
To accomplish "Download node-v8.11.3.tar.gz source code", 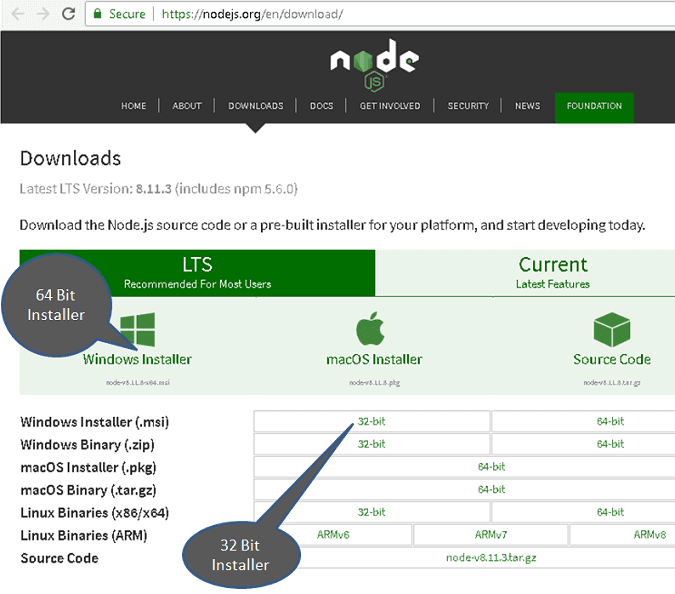I will point(491,558).
